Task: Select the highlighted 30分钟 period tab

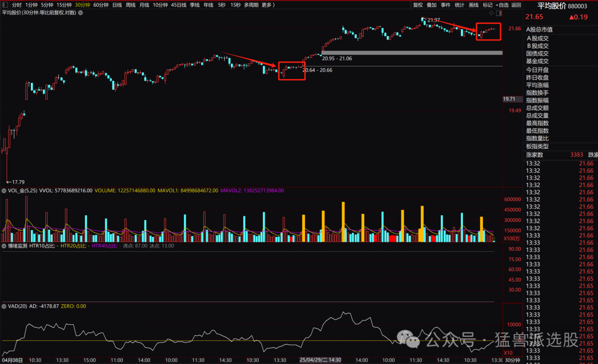Action: coord(83,5)
